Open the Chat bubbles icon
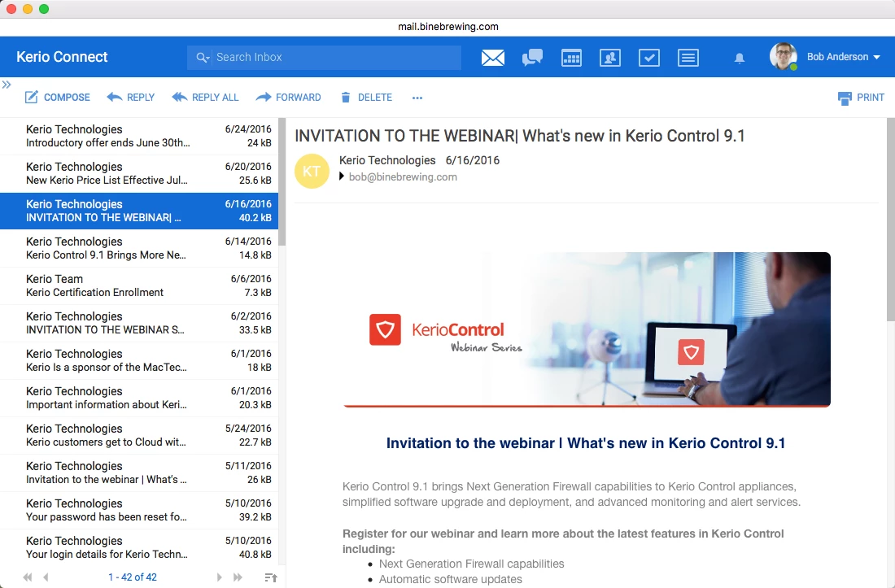Screen dimensions: 895x588 click(x=532, y=58)
